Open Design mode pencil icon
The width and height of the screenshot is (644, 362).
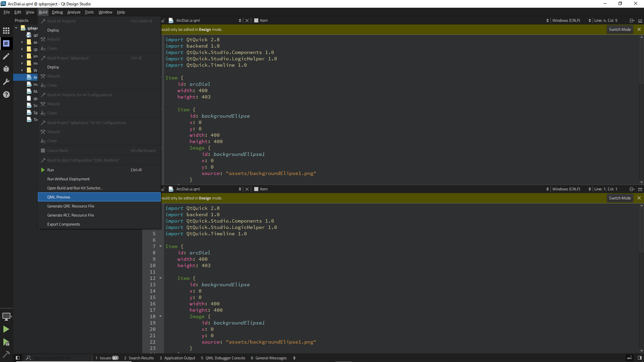tap(6, 56)
